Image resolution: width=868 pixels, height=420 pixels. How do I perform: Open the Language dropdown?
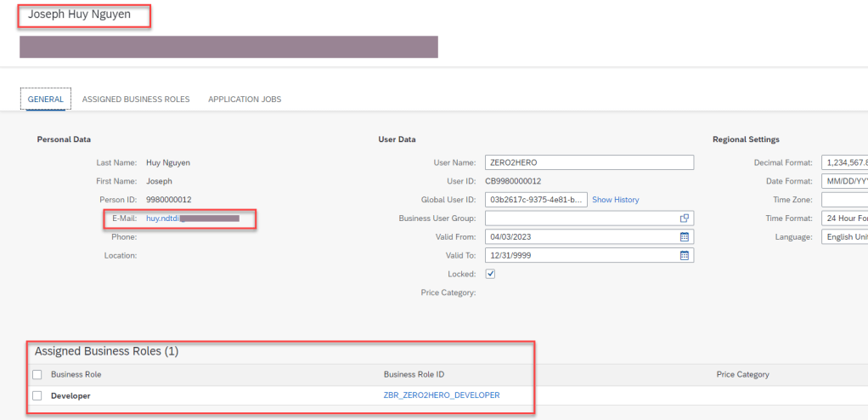click(843, 237)
